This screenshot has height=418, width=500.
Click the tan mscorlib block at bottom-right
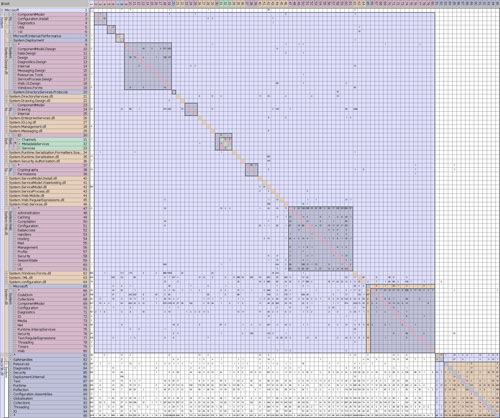tap(472, 389)
